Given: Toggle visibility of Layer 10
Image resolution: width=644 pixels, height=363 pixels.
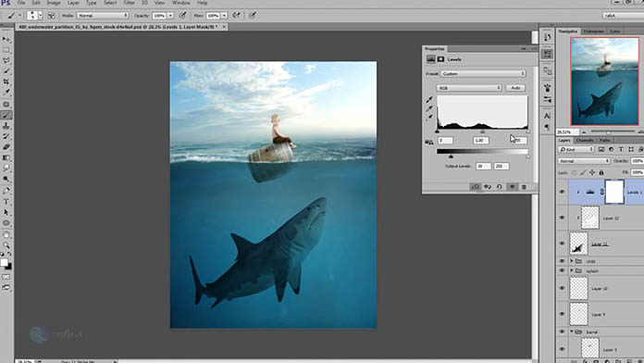Looking at the screenshot, I should coord(563,288).
